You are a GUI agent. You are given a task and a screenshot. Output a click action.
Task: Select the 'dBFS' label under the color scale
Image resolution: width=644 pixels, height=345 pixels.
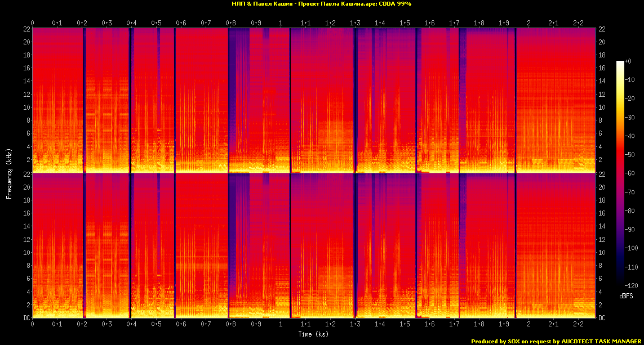click(x=627, y=295)
